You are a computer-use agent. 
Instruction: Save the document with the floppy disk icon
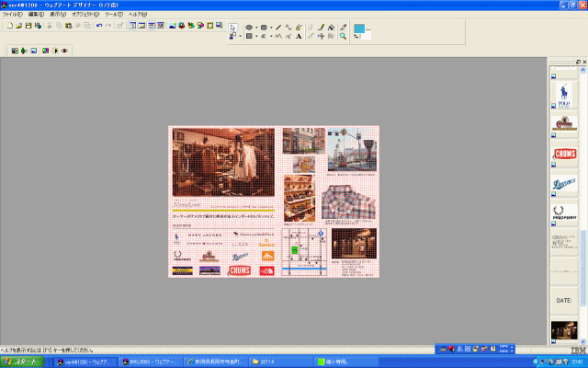coord(28,26)
